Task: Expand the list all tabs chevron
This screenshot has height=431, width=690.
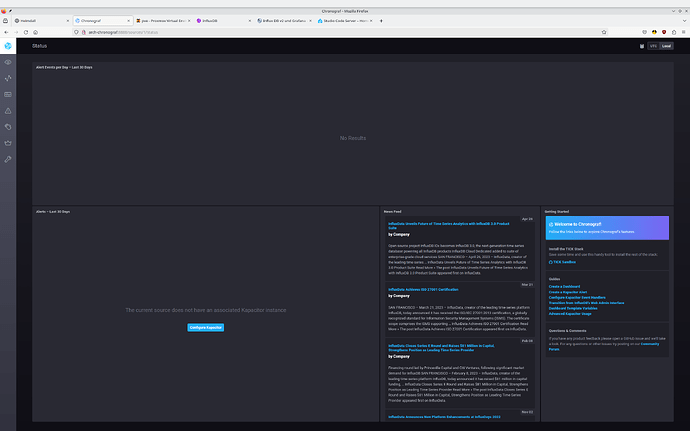Action: click(684, 21)
